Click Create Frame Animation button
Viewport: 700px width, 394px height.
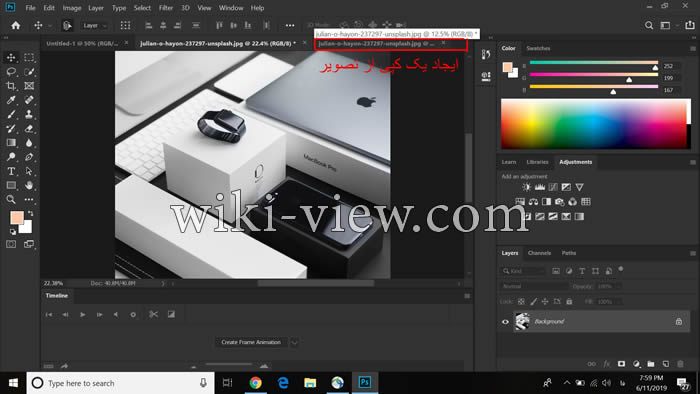pos(251,342)
